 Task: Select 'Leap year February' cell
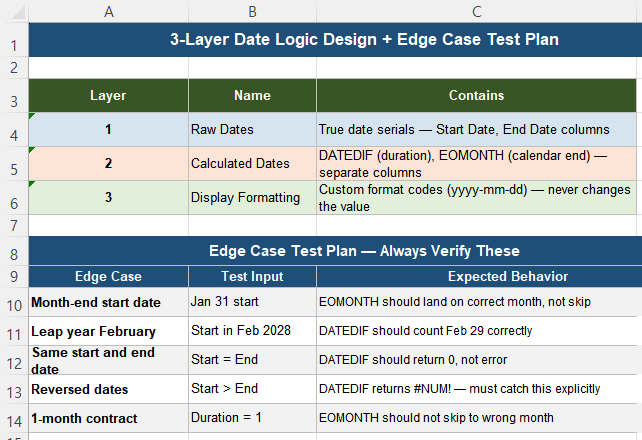click(x=109, y=331)
